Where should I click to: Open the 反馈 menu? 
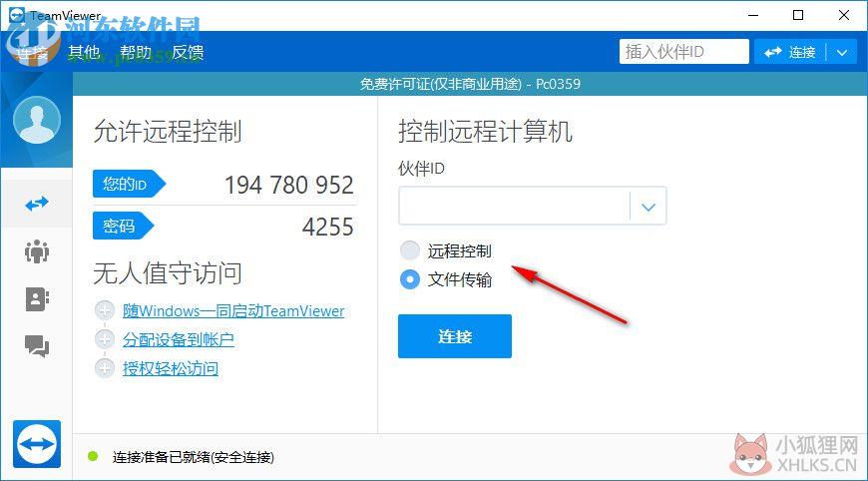[x=188, y=52]
